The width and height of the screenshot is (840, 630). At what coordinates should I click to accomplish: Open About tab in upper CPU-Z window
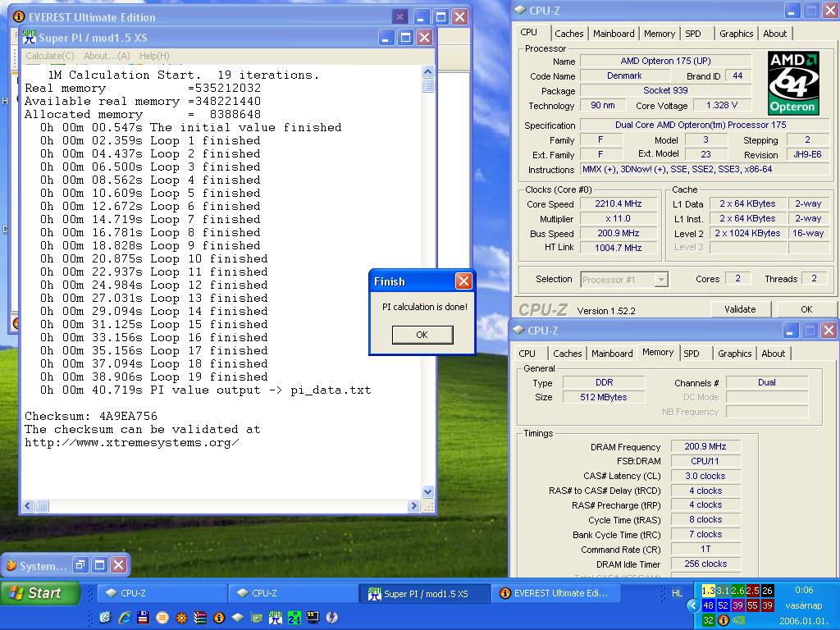[x=774, y=33]
